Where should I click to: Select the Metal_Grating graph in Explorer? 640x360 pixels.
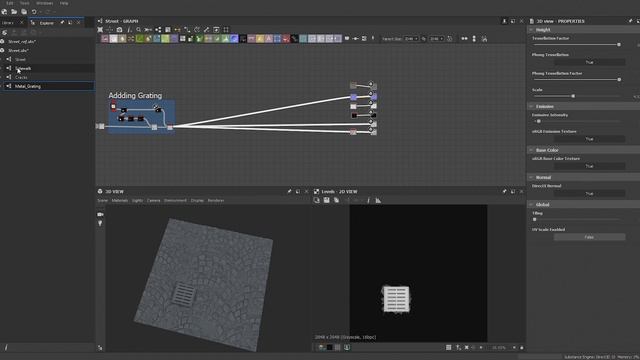[28, 87]
